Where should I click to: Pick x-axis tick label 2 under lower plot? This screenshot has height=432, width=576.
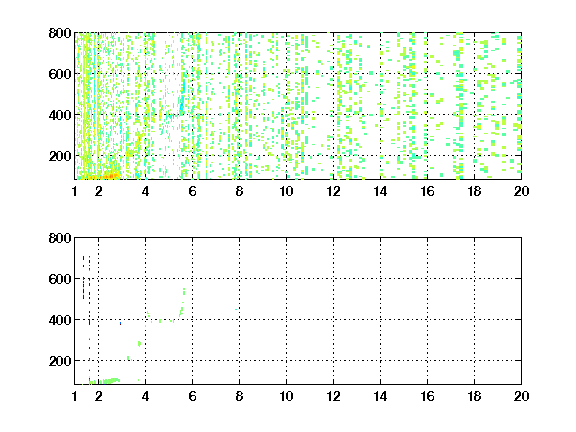click(98, 396)
